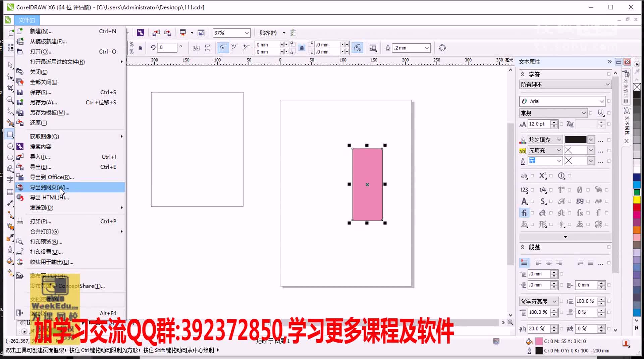Open the zoom level 37% dropdown
The image size is (644, 359).
pos(247,33)
